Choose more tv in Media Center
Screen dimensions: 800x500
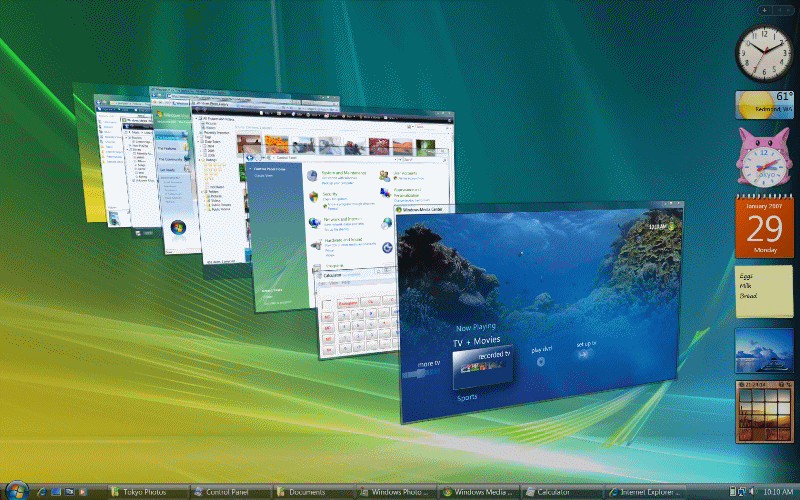pyautogui.click(x=430, y=366)
